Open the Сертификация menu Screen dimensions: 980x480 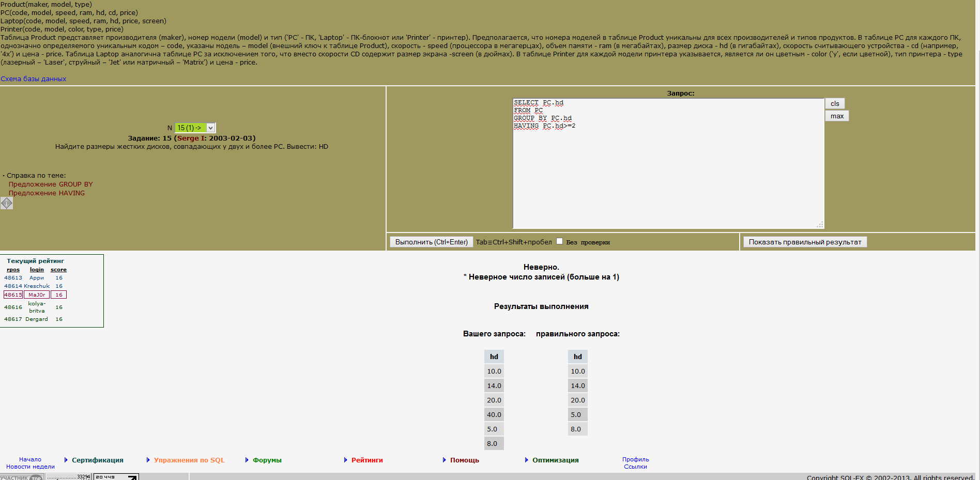pyautogui.click(x=98, y=460)
